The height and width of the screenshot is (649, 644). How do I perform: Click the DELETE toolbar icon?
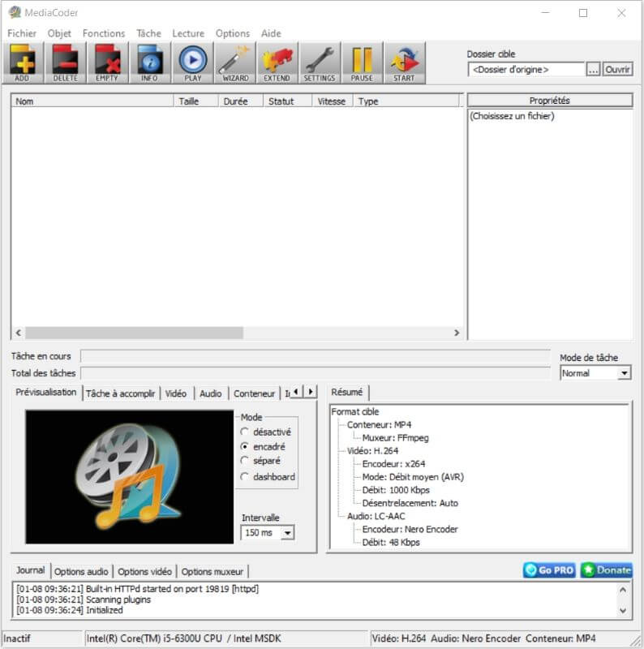[66, 63]
